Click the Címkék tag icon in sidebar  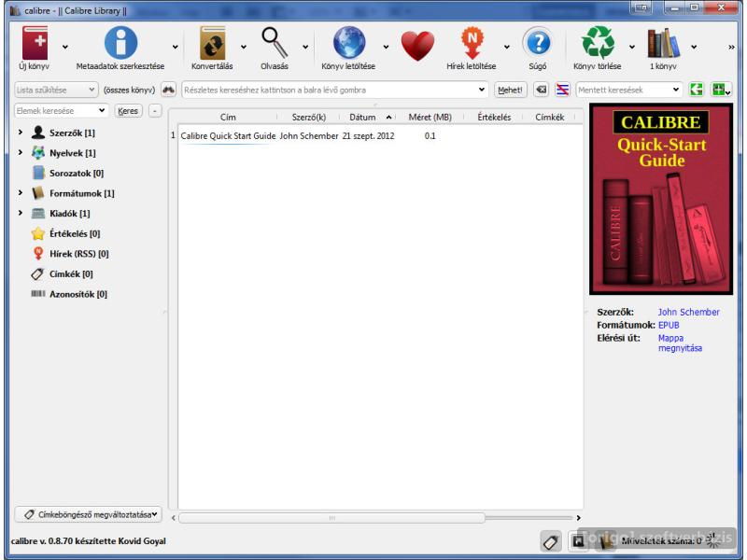point(38,273)
